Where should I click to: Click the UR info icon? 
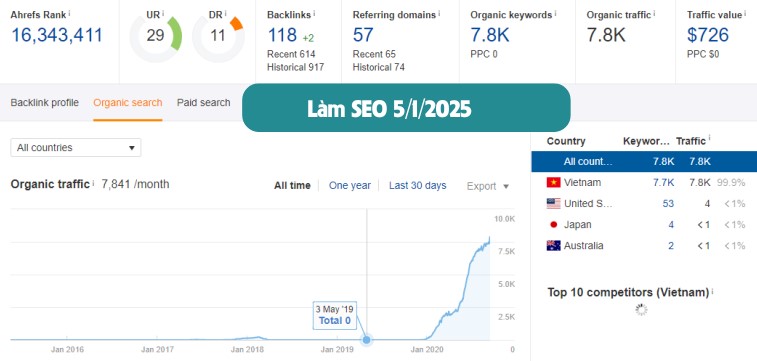click(163, 13)
